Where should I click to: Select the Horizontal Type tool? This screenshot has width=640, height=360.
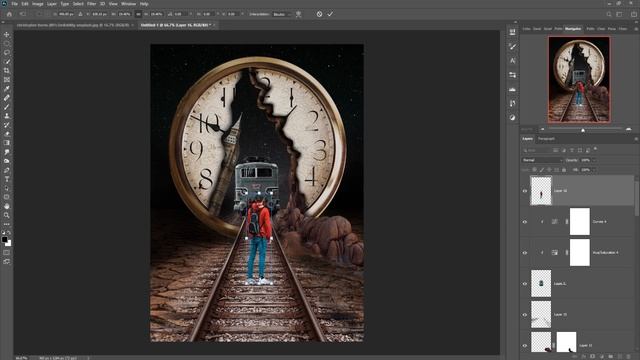[7, 179]
